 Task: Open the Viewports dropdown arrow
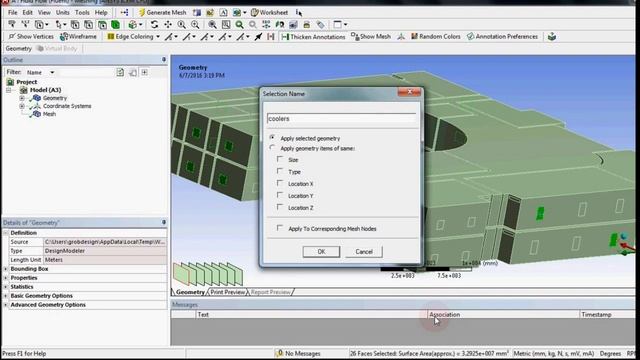346,25
